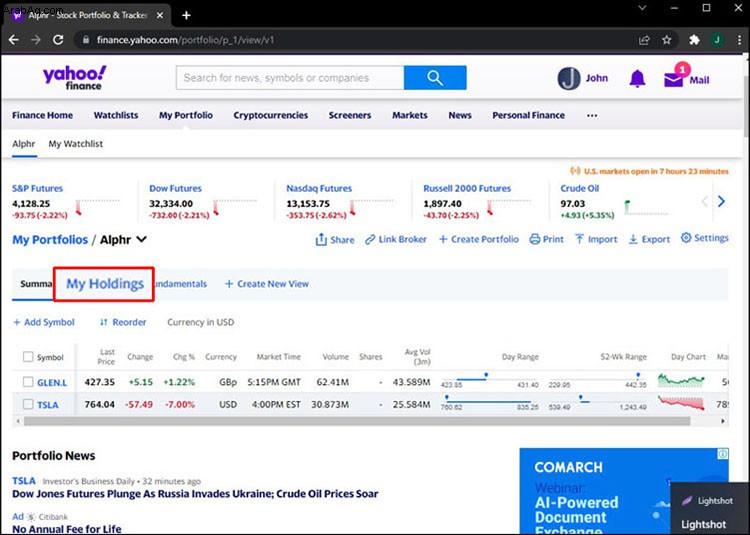The height and width of the screenshot is (535, 750).
Task: Click Reorder symbols option
Action: pyautogui.click(x=123, y=322)
